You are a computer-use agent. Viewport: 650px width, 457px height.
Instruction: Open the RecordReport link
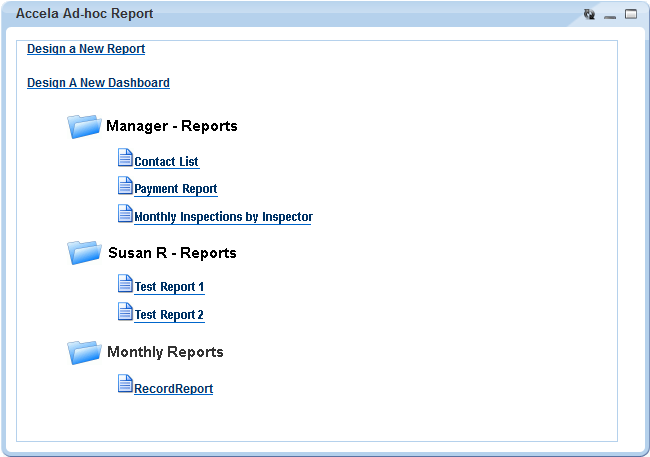tap(173, 389)
